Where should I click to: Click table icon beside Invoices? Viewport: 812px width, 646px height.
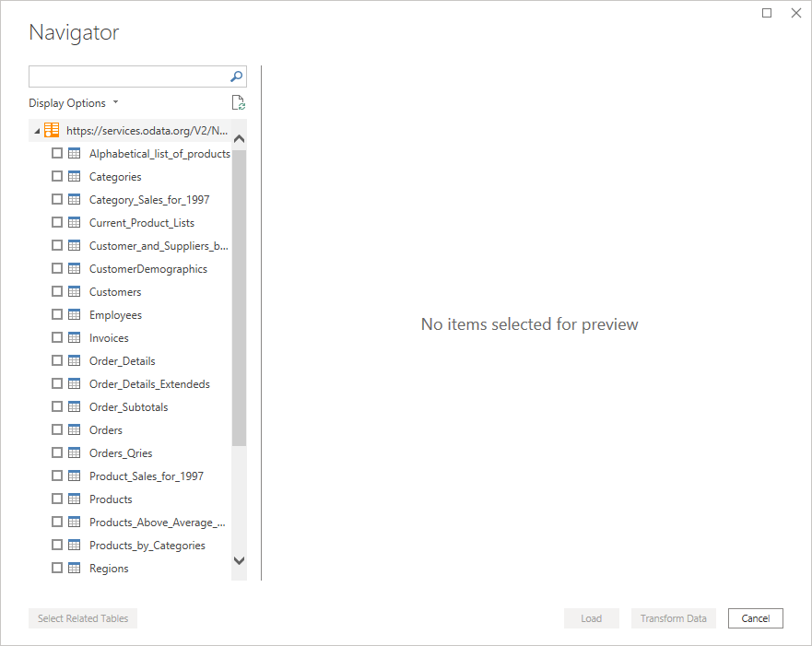tap(75, 337)
